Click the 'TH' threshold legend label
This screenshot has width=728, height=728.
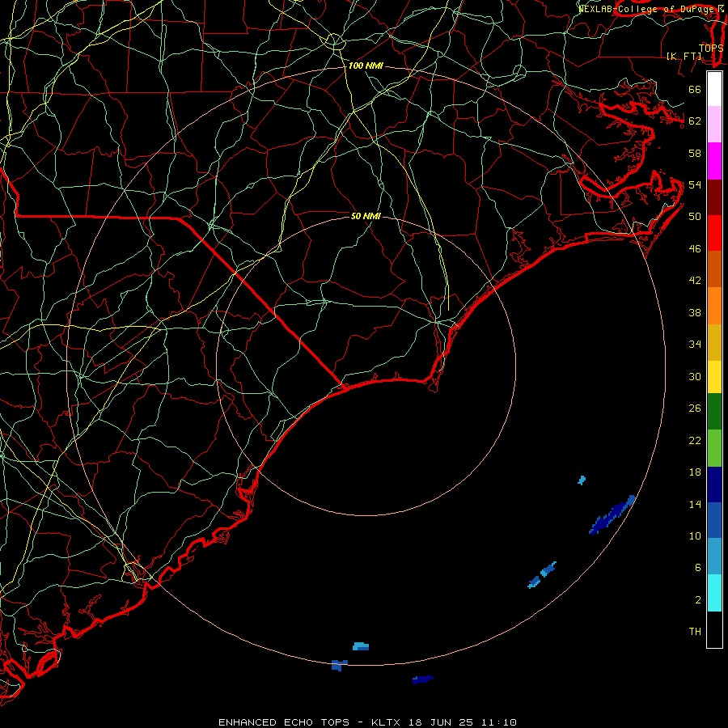coord(695,632)
